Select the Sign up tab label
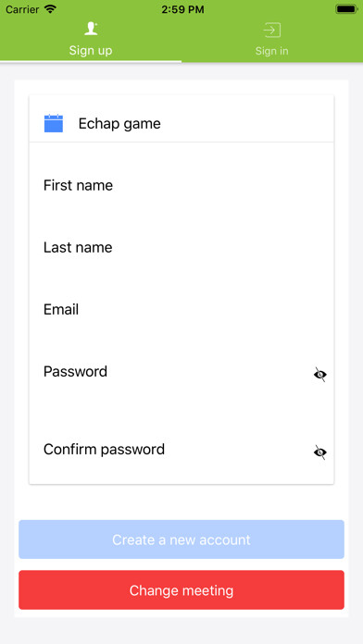The width and height of the screenshot is (363, 644). [x=91, y=51]
